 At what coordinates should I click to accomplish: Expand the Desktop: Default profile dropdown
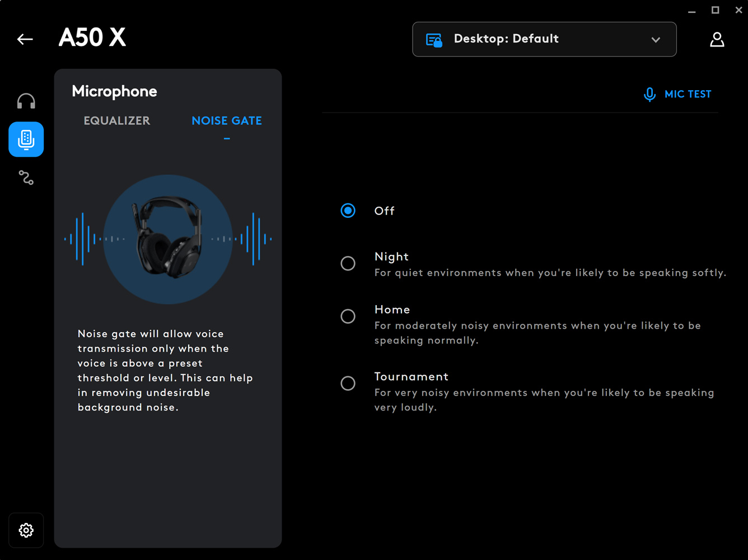(x=544, y=39)
